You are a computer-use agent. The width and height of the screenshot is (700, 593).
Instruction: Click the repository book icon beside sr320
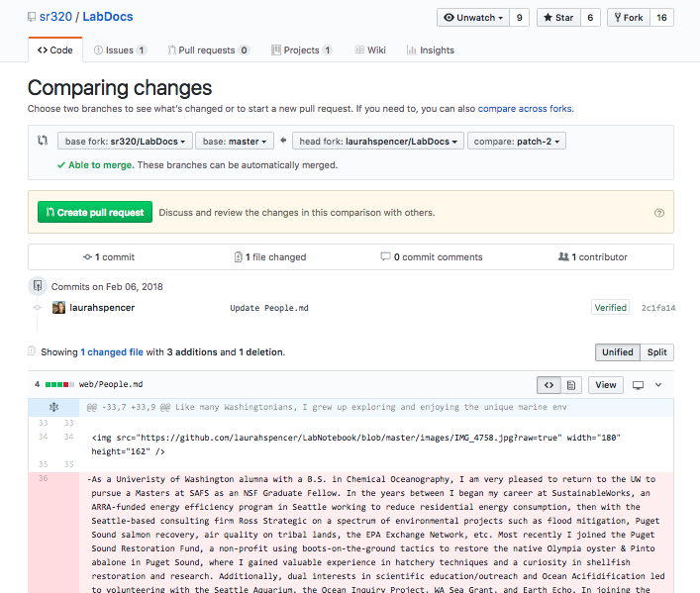click(32, 17)
